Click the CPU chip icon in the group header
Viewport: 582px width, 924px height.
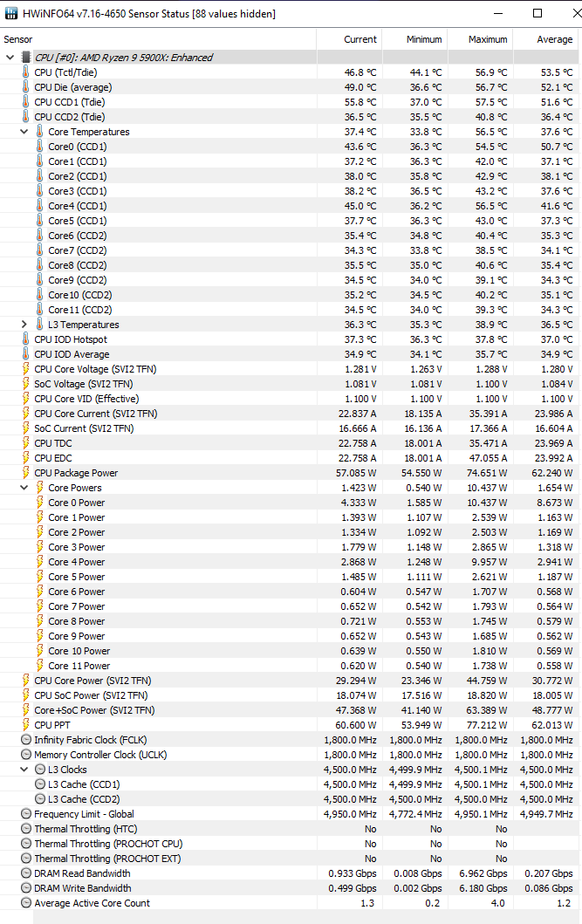coord(25,58)
